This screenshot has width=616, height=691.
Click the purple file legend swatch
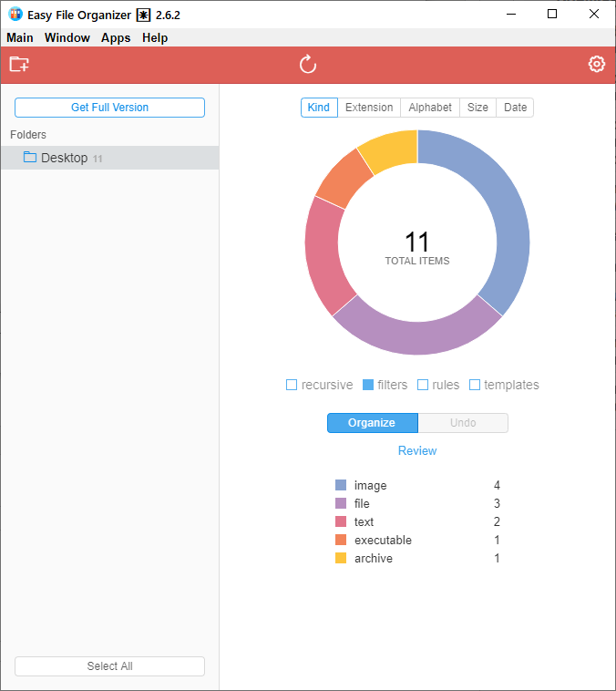341,503
